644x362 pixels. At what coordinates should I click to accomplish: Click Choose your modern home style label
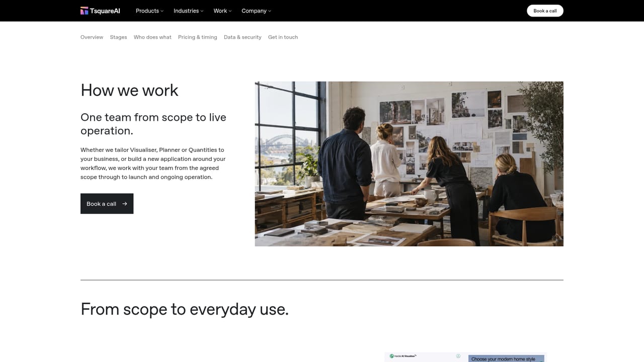pos(503,359)
